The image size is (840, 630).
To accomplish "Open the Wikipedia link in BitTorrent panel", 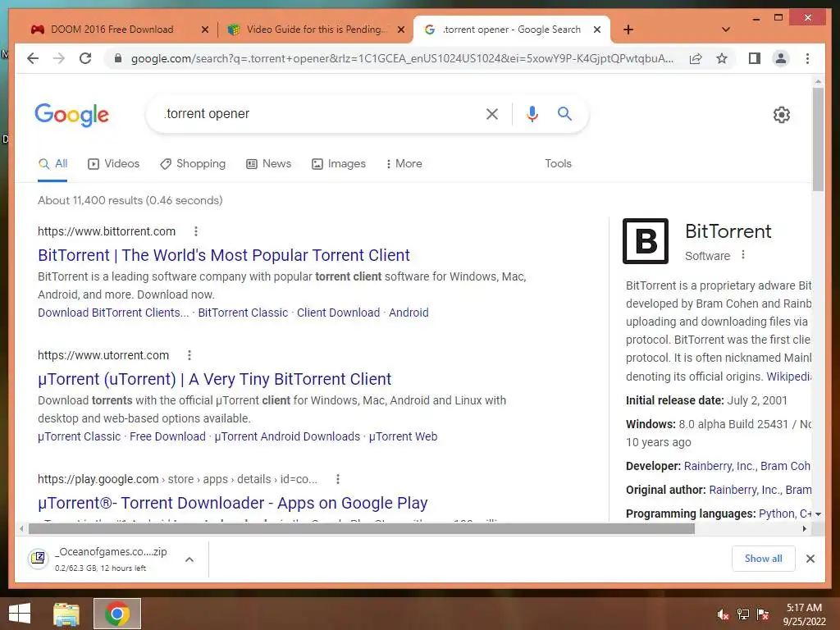I will 788,376.
